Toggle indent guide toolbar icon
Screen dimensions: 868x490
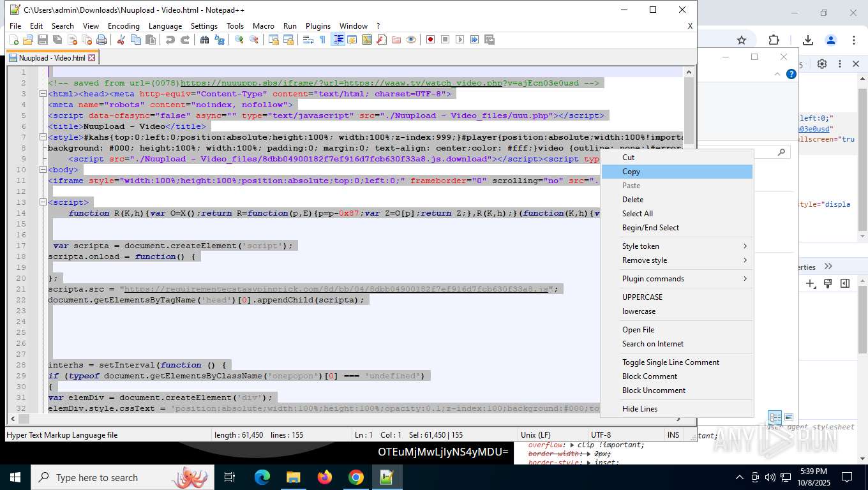[338, 40]
